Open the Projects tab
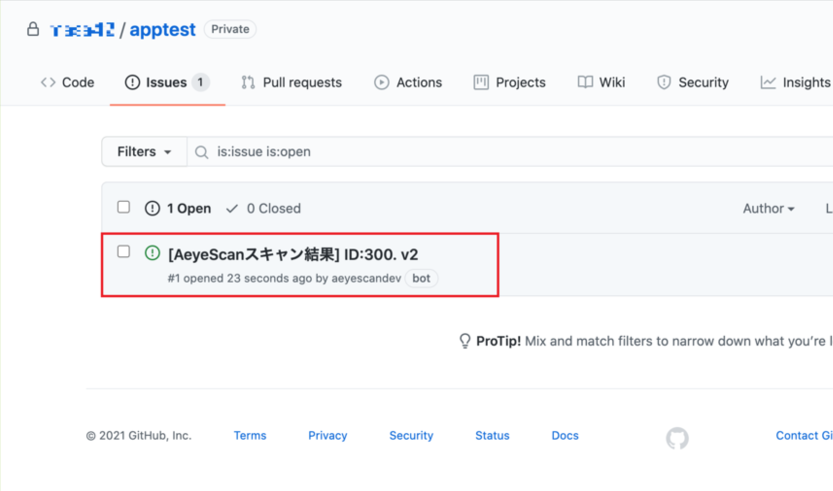833x491 pixels. (x=509, y=82)
